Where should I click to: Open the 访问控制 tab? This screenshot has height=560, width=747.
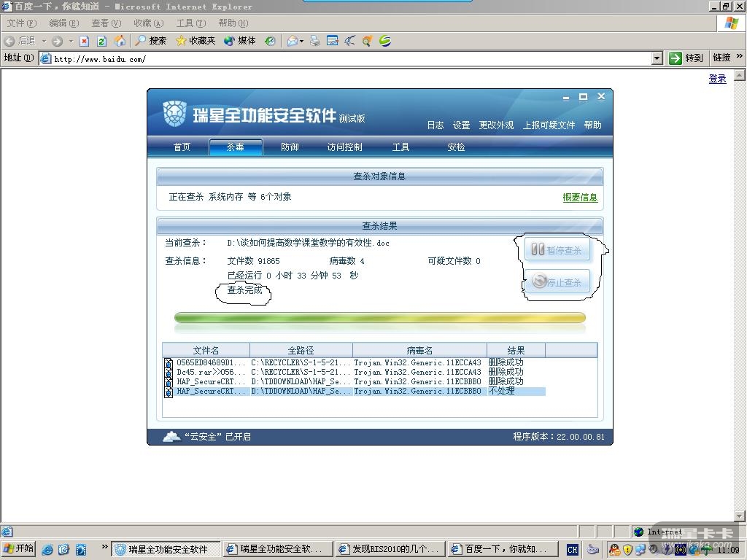coord(345,147)
